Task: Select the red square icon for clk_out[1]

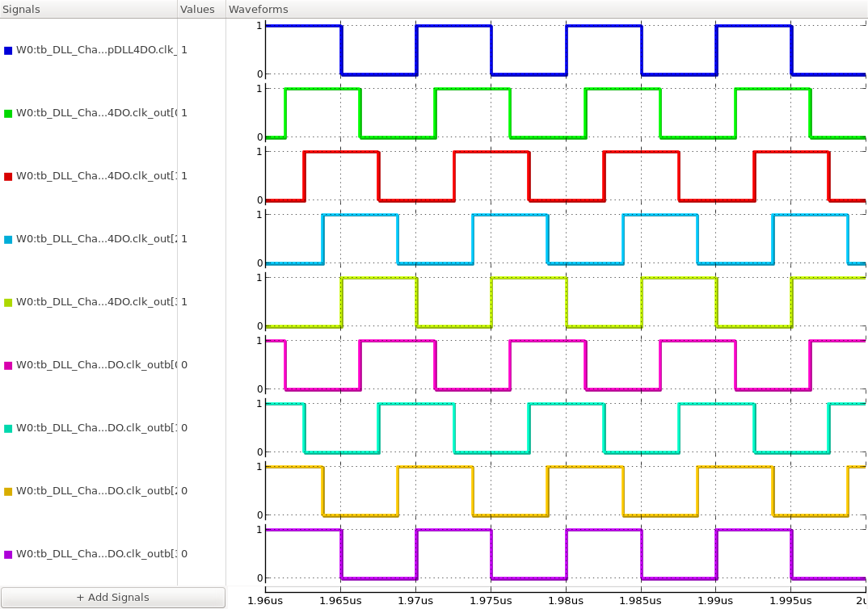Action: [9, 175]
